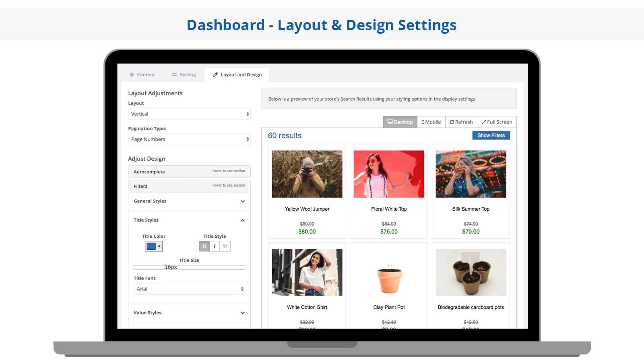The image size is (644, 362).
Task: Click the Show Filters button
Action: pyautogui.click(x=491, y=136)
